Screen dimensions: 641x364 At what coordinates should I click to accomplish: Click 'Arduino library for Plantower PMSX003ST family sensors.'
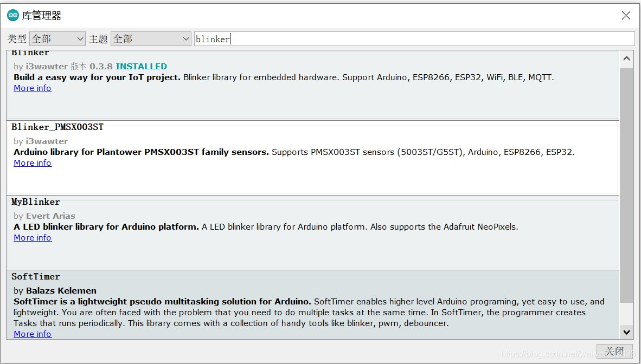tap(142, 152)
